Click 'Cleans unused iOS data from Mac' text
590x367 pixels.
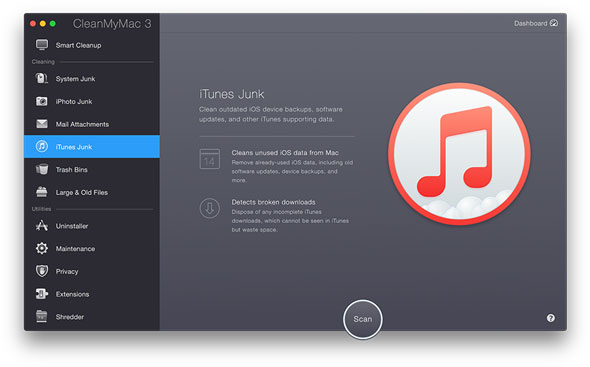click(285, 152)
